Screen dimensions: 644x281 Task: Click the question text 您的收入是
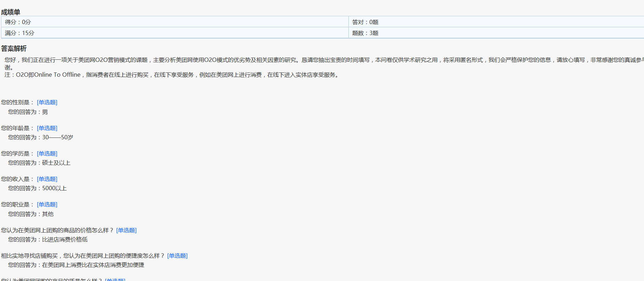tap(18, 179)
